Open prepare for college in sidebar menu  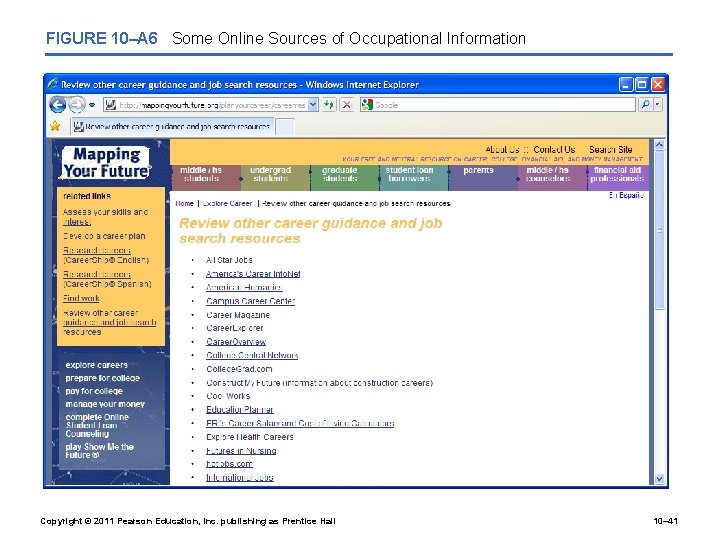pos(102,378)
